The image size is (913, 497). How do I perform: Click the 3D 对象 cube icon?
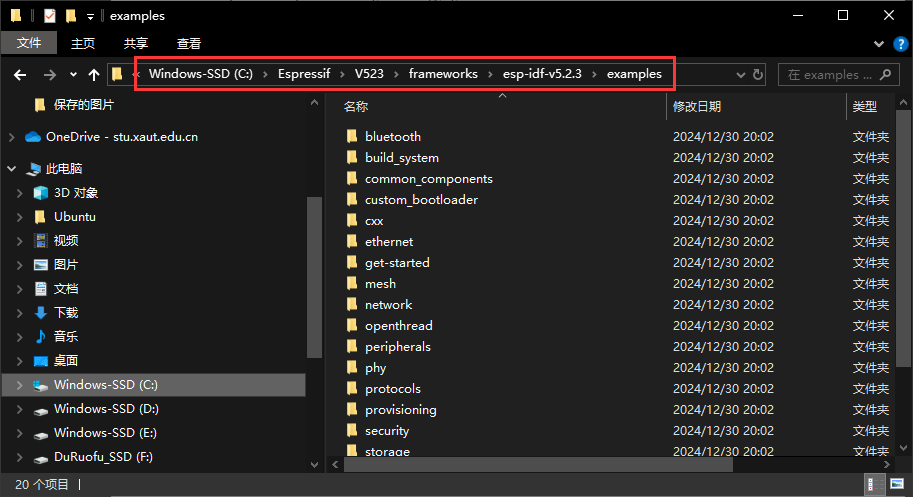[x=40, y=193]
